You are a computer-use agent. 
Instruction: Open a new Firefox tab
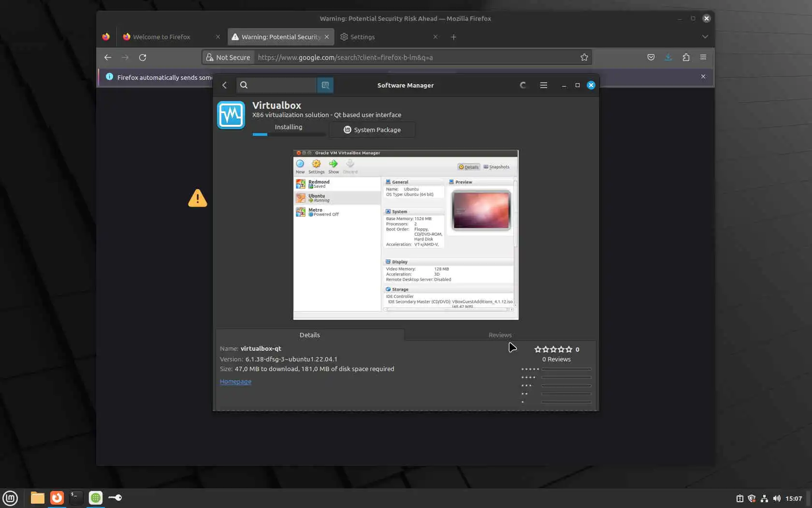tap(453, 37)
